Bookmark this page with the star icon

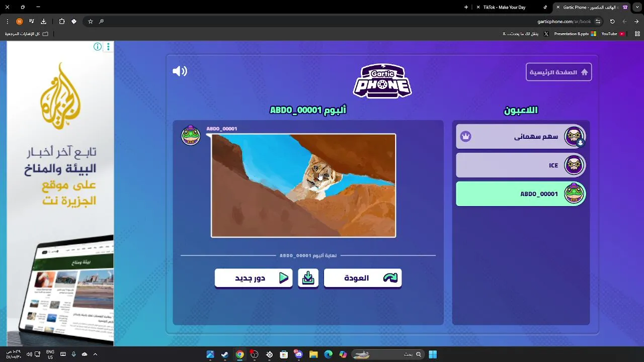90,22
